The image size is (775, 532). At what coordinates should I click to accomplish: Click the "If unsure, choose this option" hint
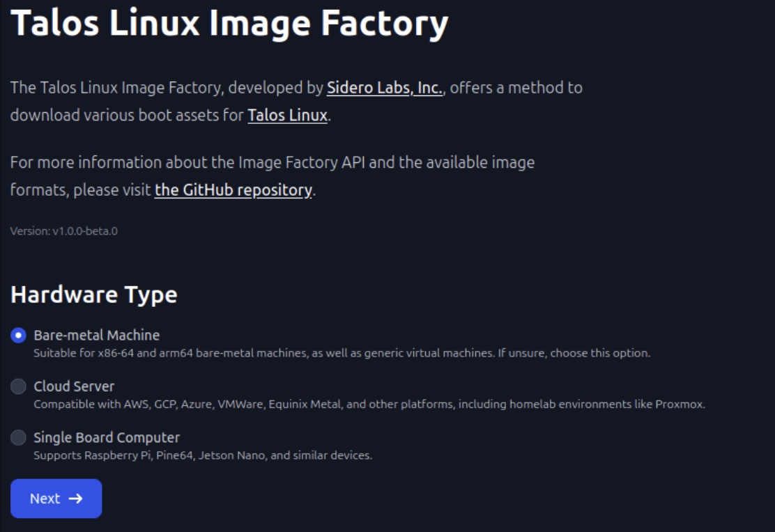coord(574,353)
